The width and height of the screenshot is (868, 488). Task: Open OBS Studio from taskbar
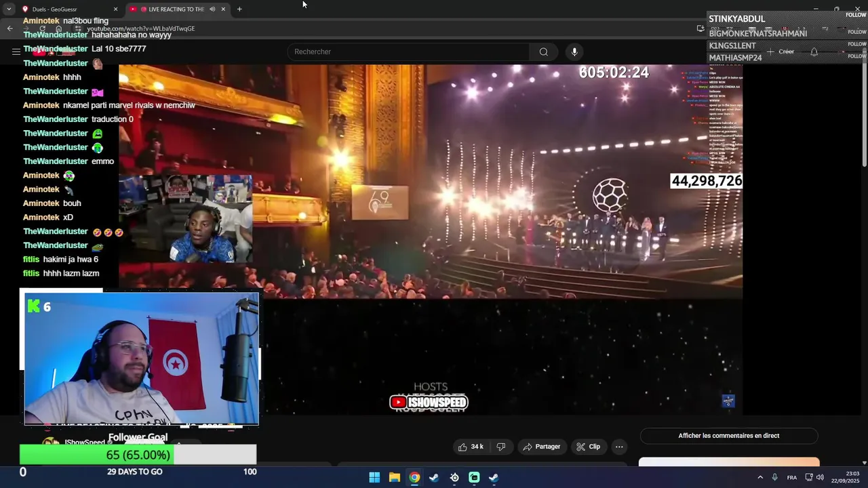(x=454, y=477)
